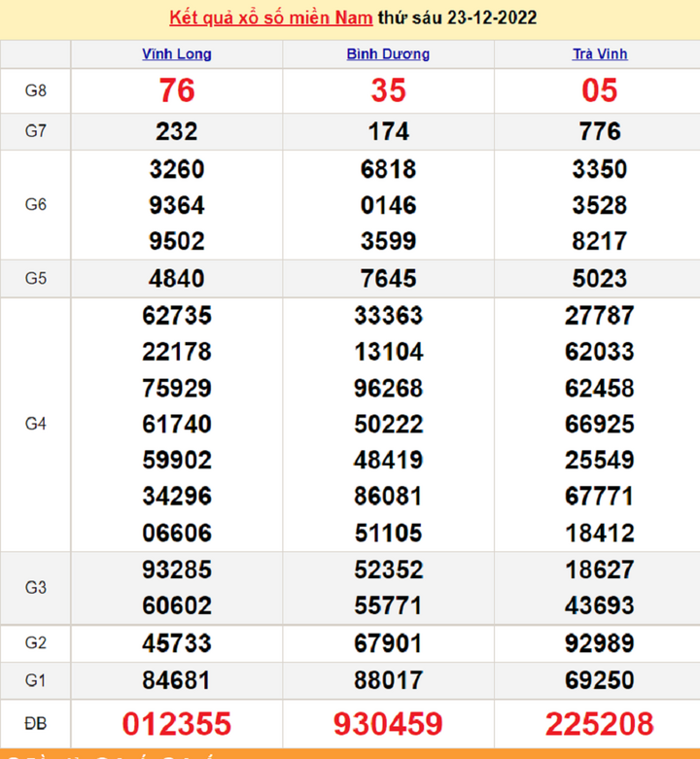700x759 pixels.
Task: Click the G6 number 6818
Action: (x=388, y=169)
